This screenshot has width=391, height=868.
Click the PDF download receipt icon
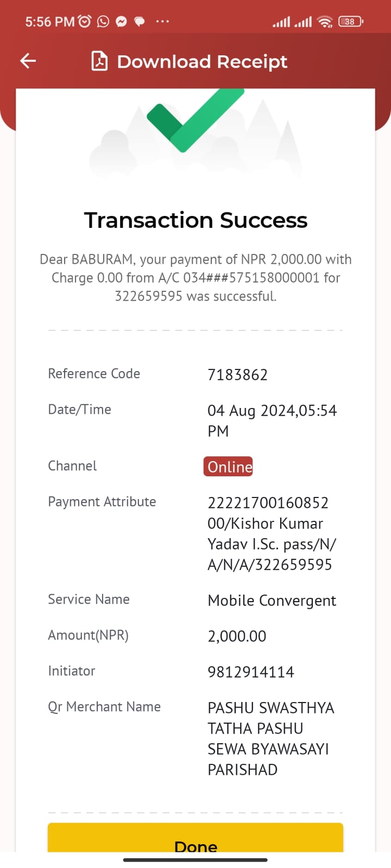(99, 61)
